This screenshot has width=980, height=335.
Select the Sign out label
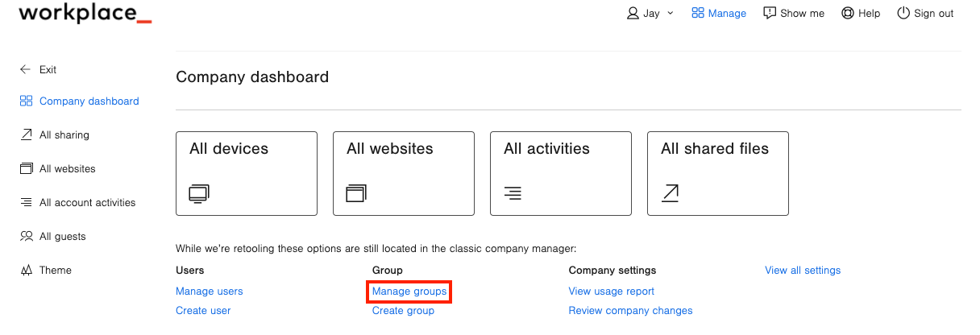click(934, 13)
